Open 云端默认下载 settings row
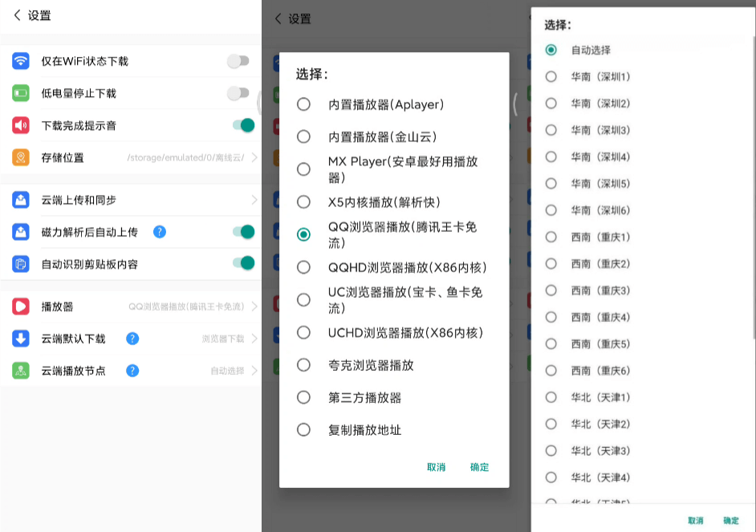The height and width of the screenshot is (532, 756). tap(131, 339)
